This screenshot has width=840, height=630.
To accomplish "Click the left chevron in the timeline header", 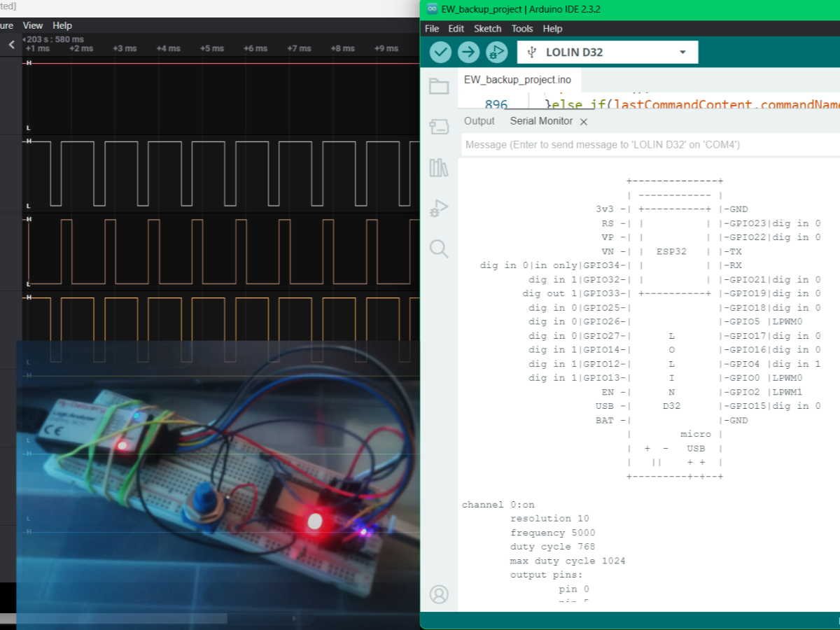I will (11, 45).
